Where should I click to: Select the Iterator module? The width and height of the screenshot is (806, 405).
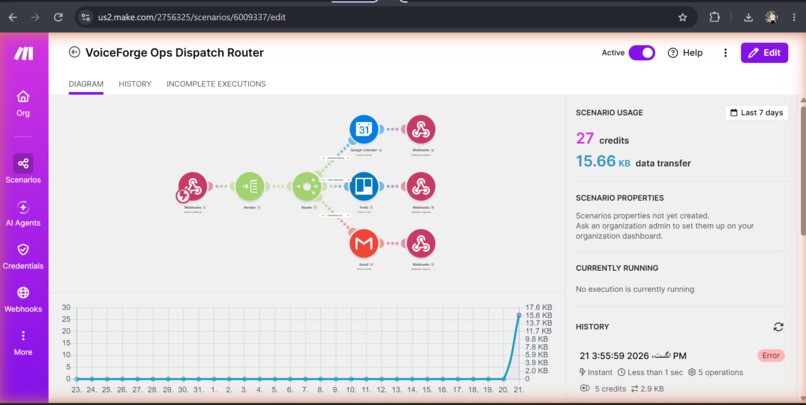click(x=250, y=186)
